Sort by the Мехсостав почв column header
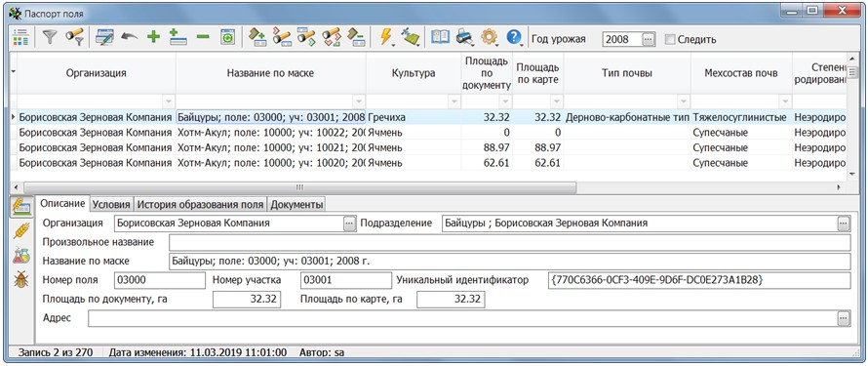The image size is (868, 366). point(741,73)
